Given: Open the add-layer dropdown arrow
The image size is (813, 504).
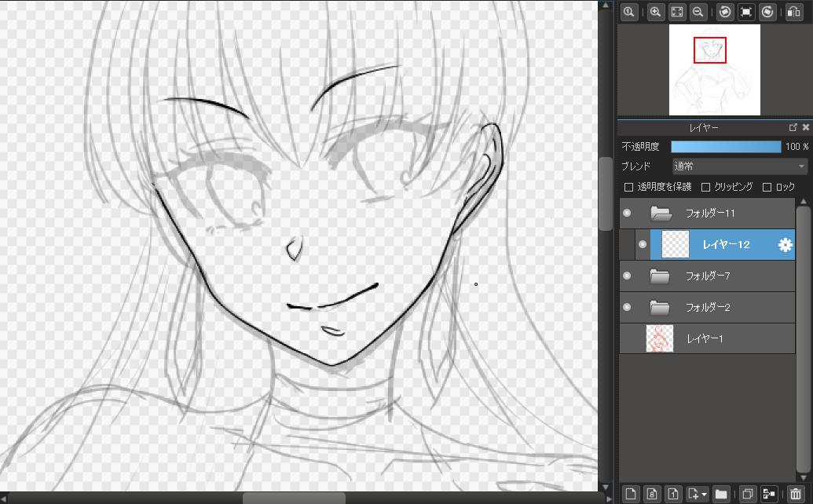Looking at the screenshot, I should 704,494.
